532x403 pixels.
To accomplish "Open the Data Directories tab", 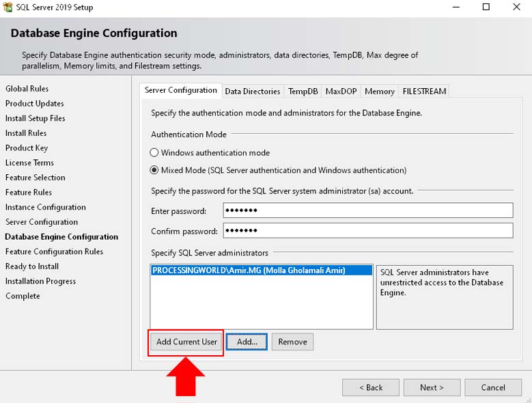I will coord(253,92).
